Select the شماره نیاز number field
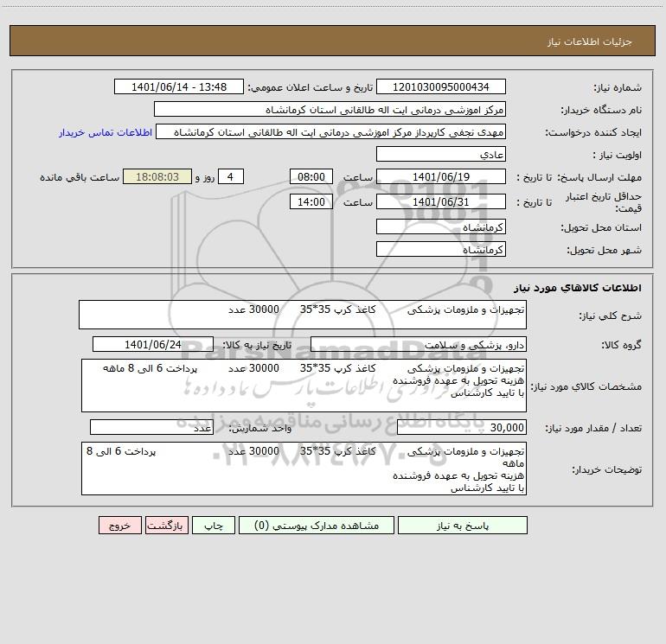Image resolution: width=666 pixels, height=644 pixels. [x=441, y=86]
